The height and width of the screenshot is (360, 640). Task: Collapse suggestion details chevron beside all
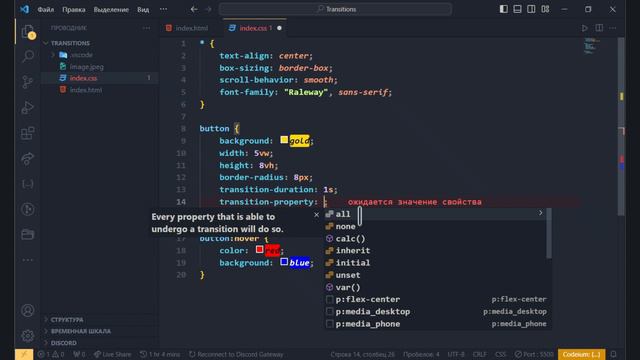click(540, 213)
